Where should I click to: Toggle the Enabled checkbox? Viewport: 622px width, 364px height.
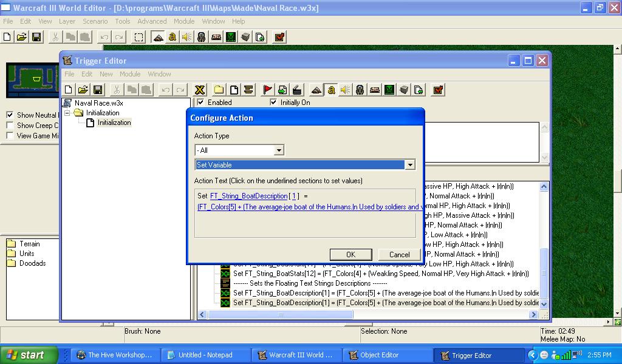[x=200, y=102]
